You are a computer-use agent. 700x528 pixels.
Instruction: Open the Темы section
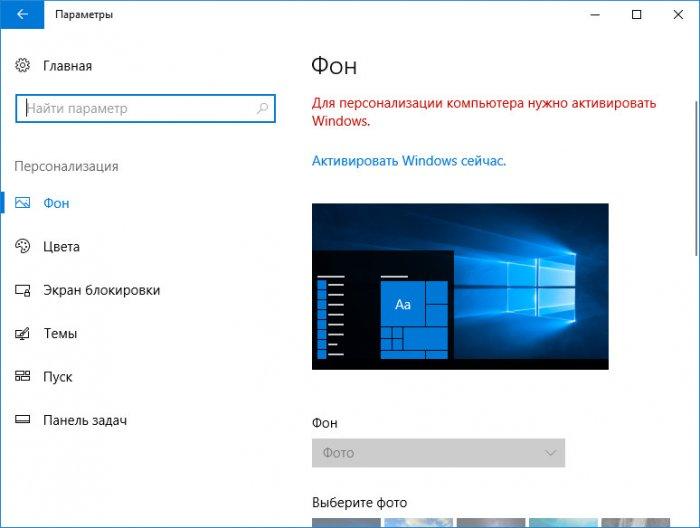tap(60, 333)
